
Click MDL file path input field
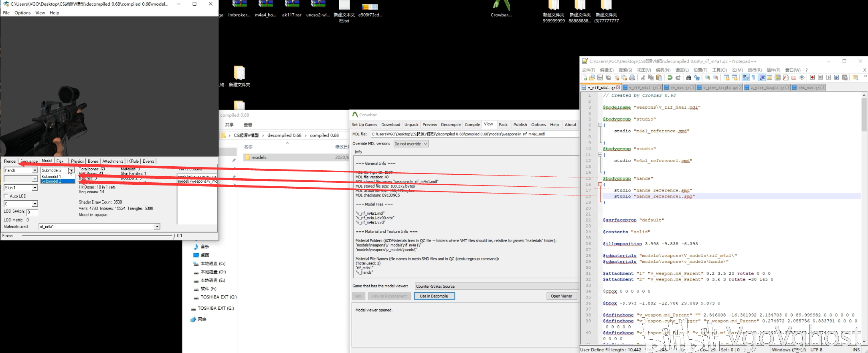[475, 134]
